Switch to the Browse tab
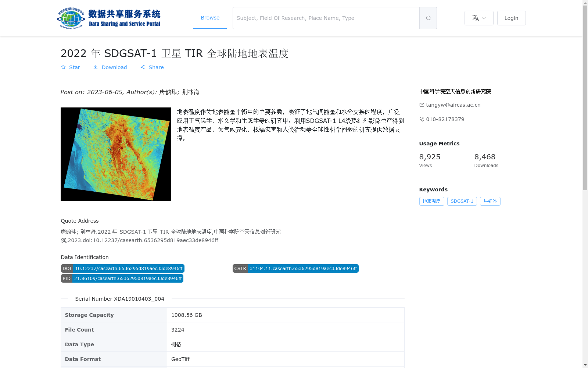 point(210,18)
